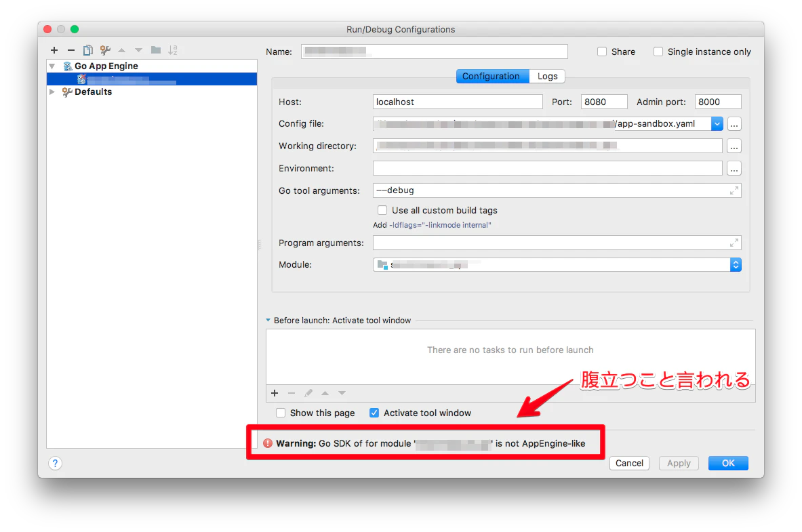Collapse the Before launch section
The width and height of the screenshot is (802, 532).
click(x=268, y=321)
